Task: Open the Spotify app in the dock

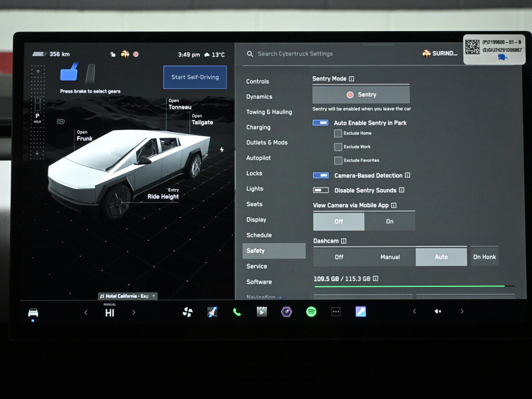Action: tap(311, 312)
